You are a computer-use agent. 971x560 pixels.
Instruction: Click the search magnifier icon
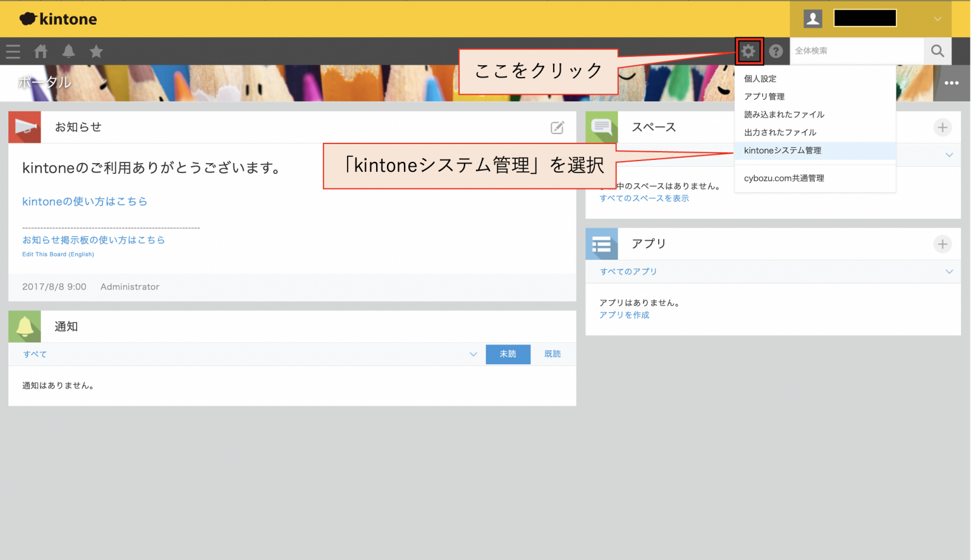pyautogui.click(x=937, y=51)
